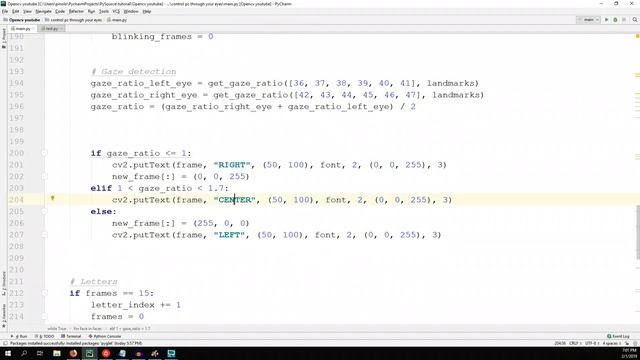Open the Event Log panel
The height and width of the screenshot is (360, 640).
[618, 336]
